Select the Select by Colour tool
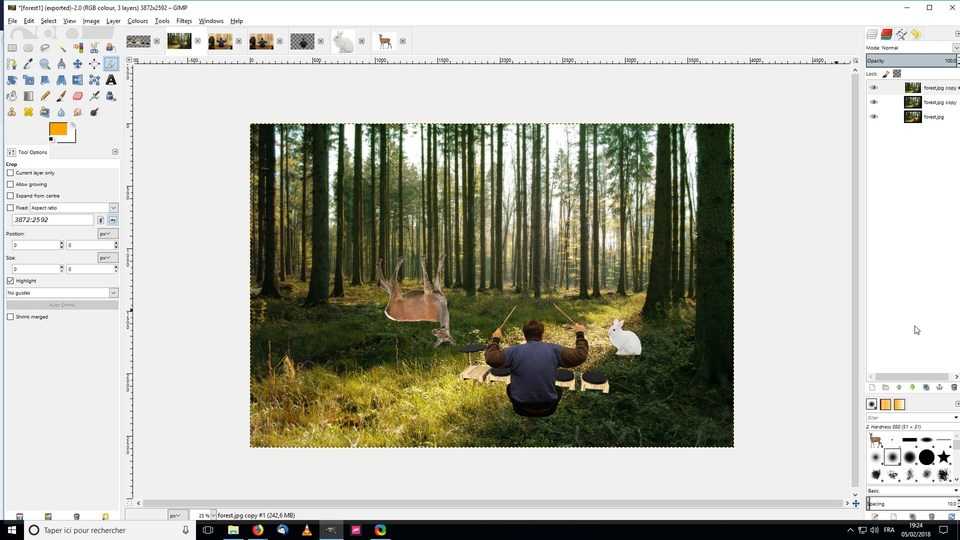This screenshot has width=960, height=540. click(x=78, y=48)
